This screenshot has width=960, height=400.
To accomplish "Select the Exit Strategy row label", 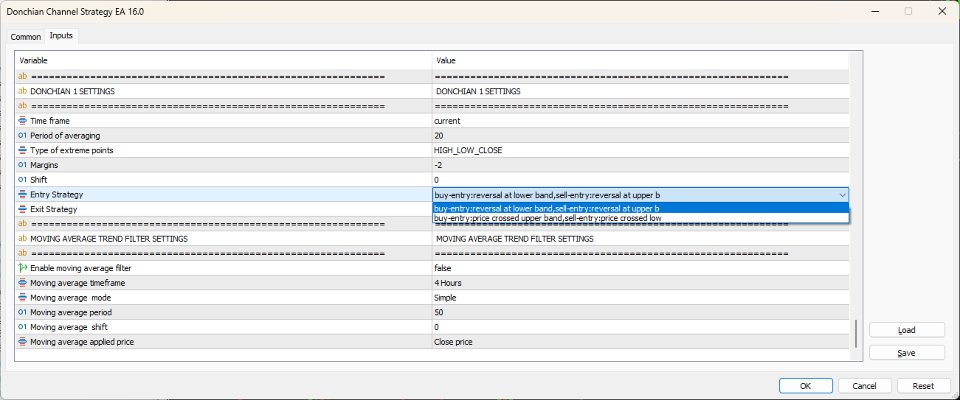I will [x=54, y=209].
